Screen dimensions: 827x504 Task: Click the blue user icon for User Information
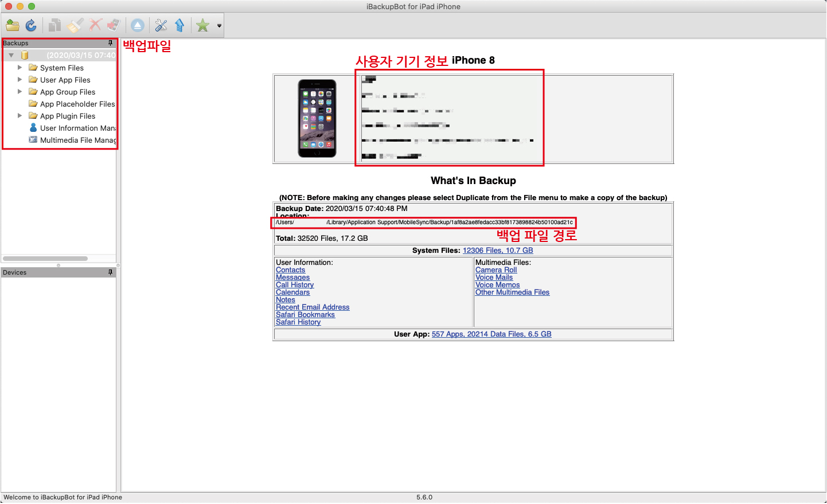[33, 128]
